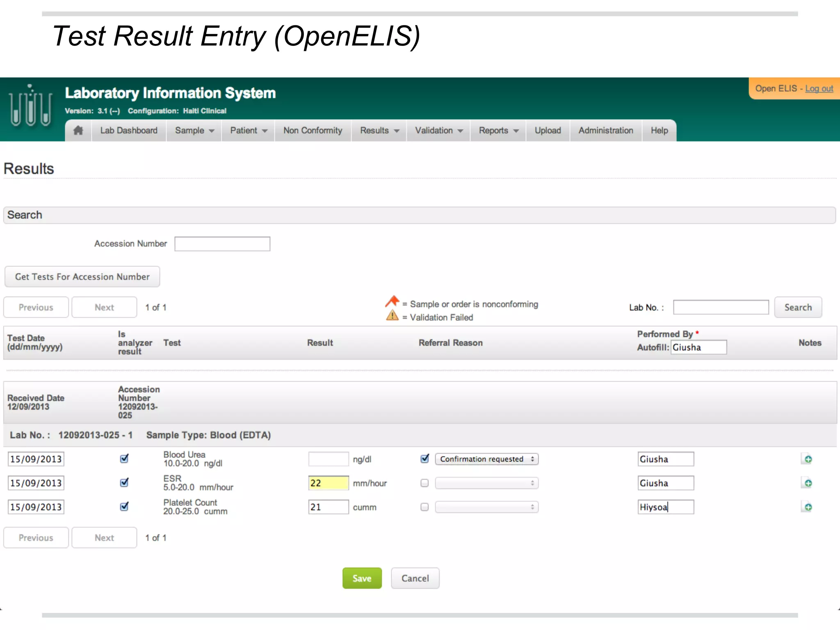Click the Log out link
Screen dimensions: 840x630
click(819, 89)
